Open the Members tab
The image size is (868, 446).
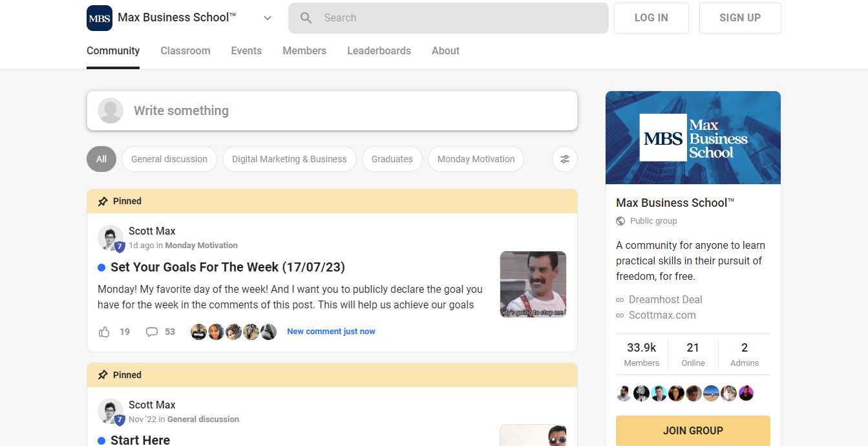(x=304, y=51)
